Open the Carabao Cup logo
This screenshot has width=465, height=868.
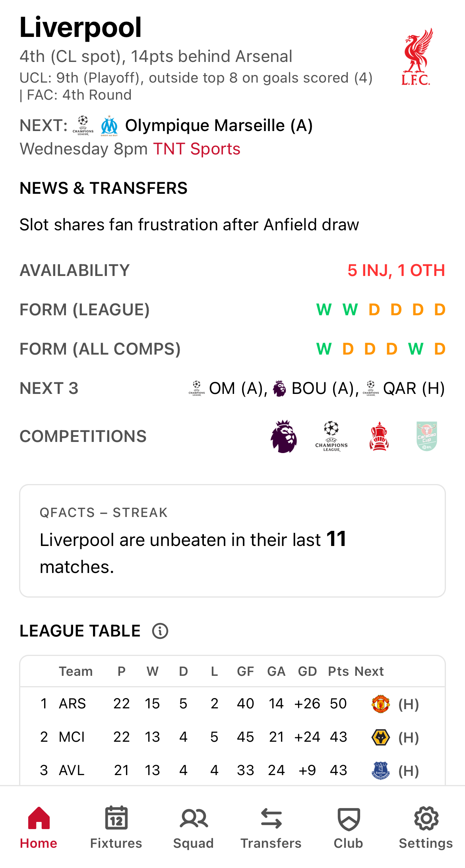427,436
